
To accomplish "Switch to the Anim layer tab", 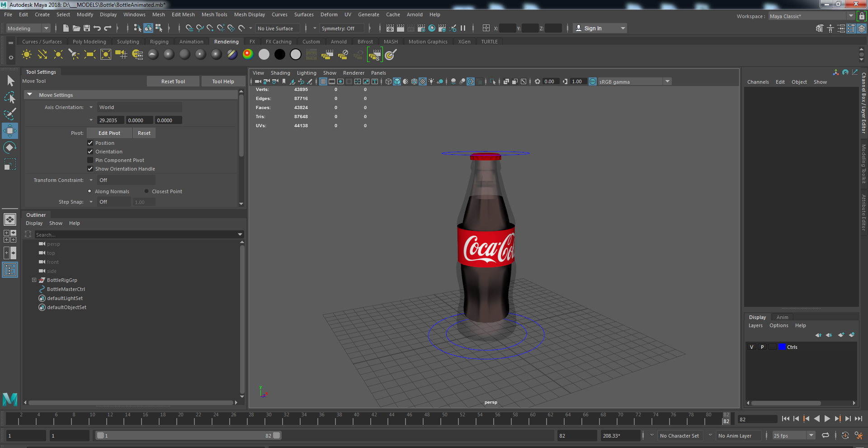I will coord(782,317).
